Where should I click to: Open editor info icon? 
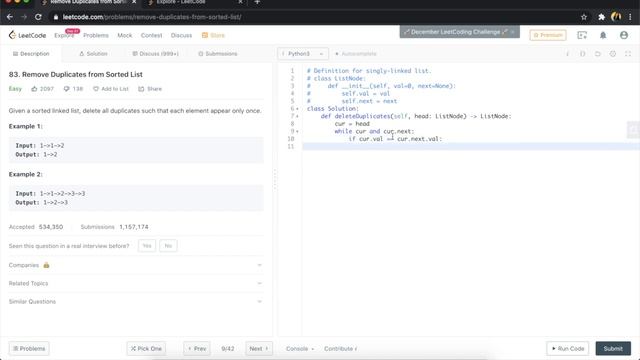pyautogui.click(x=567, y=54)
